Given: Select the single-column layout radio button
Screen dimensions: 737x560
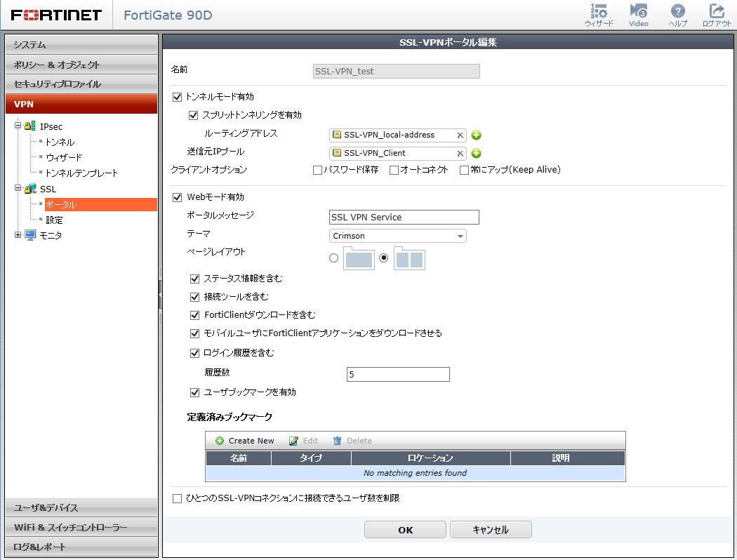Looking at the screenshot, I should click(x=333, y=258).
